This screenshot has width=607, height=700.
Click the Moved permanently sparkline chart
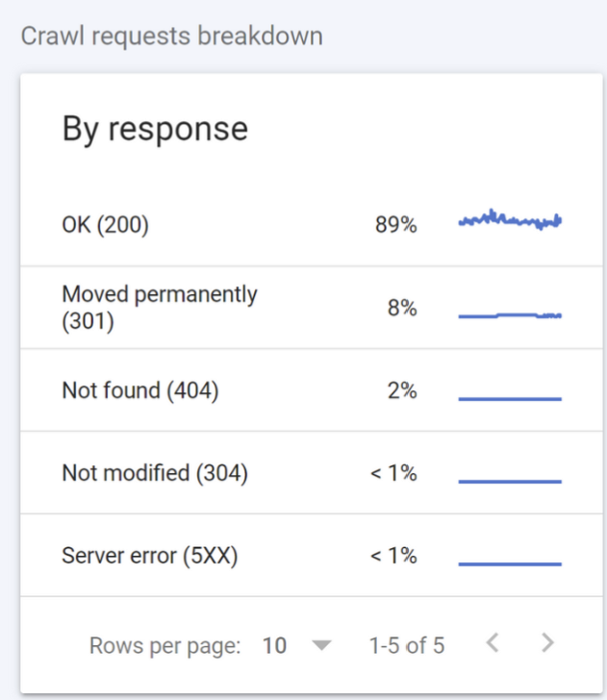click(x=510, y=315)
